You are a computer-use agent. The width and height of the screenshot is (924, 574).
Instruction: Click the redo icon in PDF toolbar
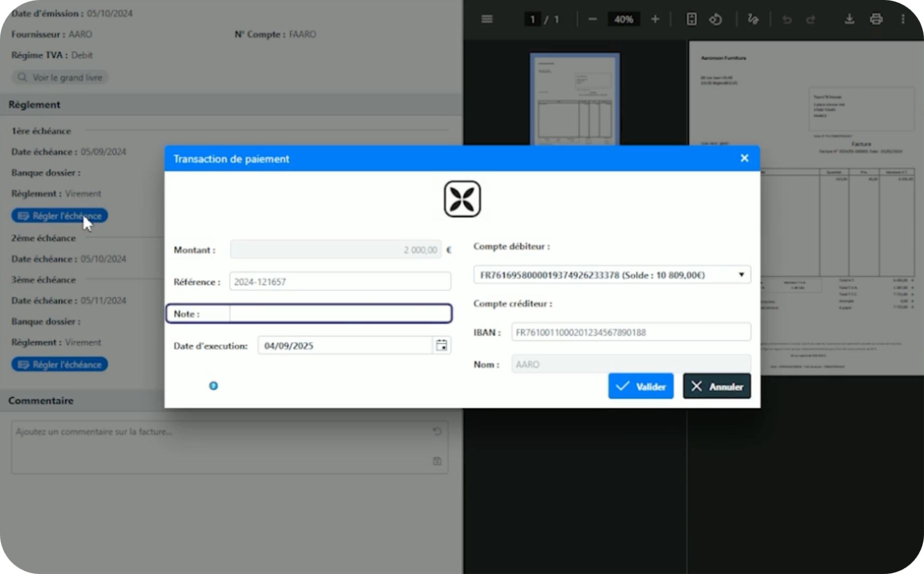coord(811,19)
